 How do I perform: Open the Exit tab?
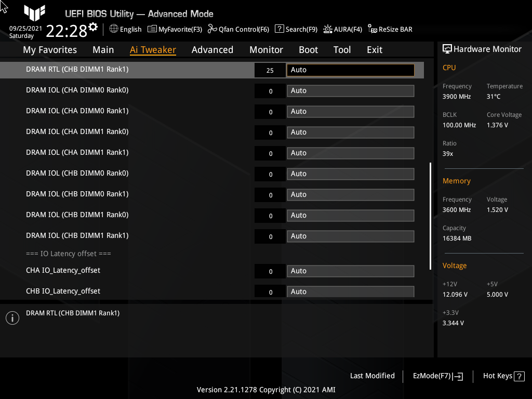[x=375, y=50]
